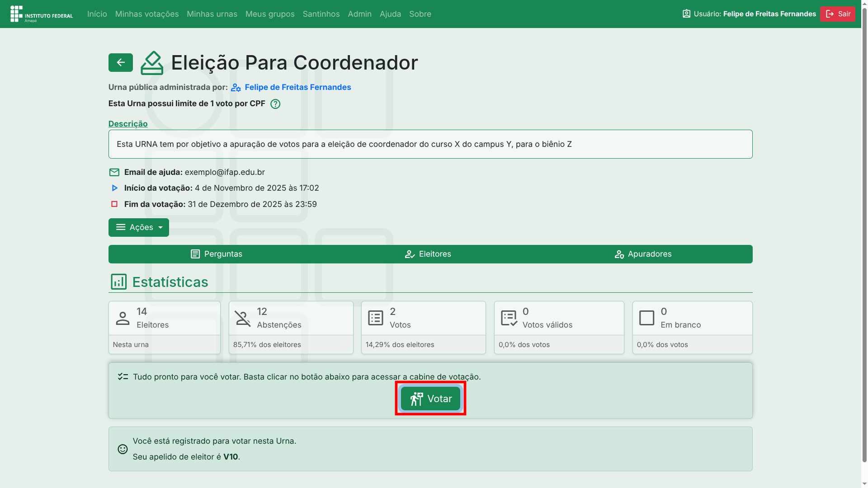
Task: Open Felipe de Freitas Fernandes administrator link
Action: click(x=297, y=87)
